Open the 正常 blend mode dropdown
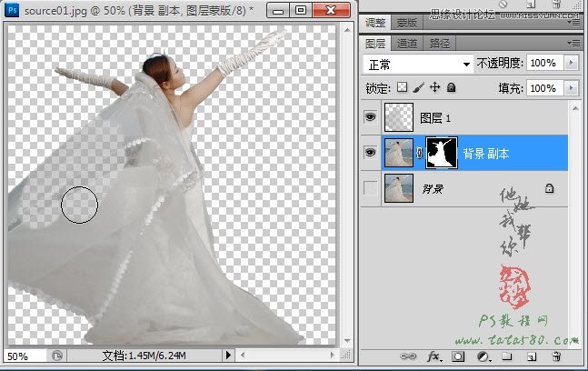The width and height of the screenshot is (588, 371). tap(418, 65)
